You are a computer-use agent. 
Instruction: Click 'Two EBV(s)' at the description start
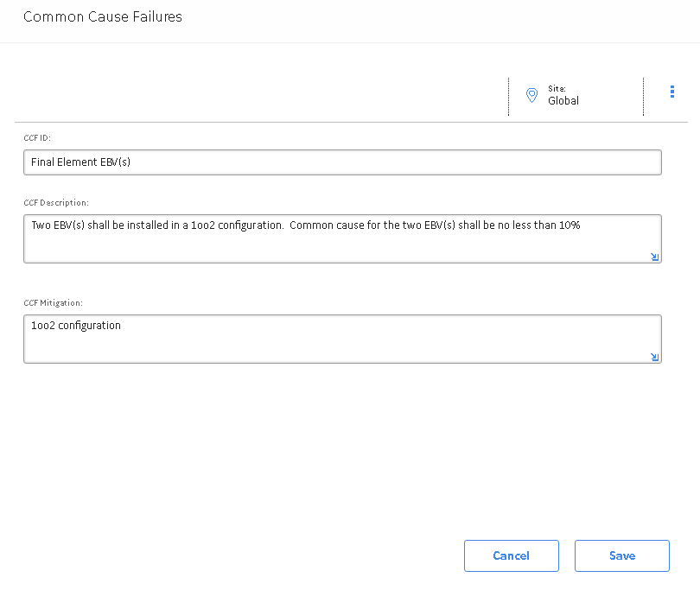(58, 225)
